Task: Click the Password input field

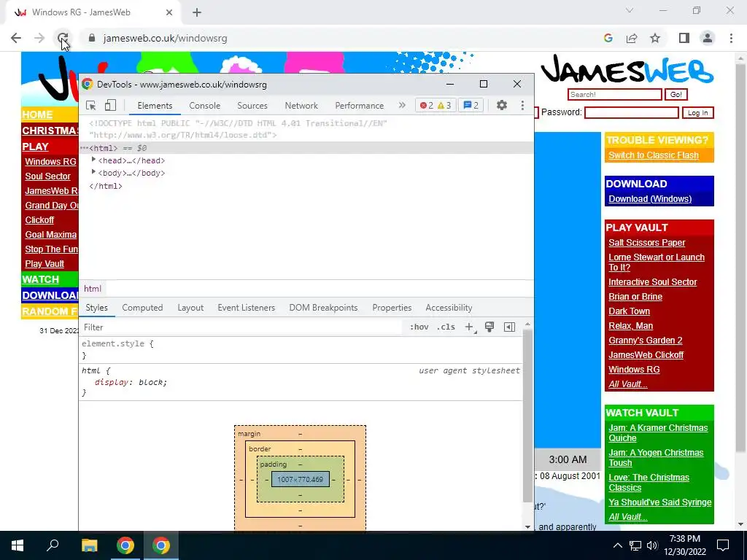Action: click(x=632, y=112)
